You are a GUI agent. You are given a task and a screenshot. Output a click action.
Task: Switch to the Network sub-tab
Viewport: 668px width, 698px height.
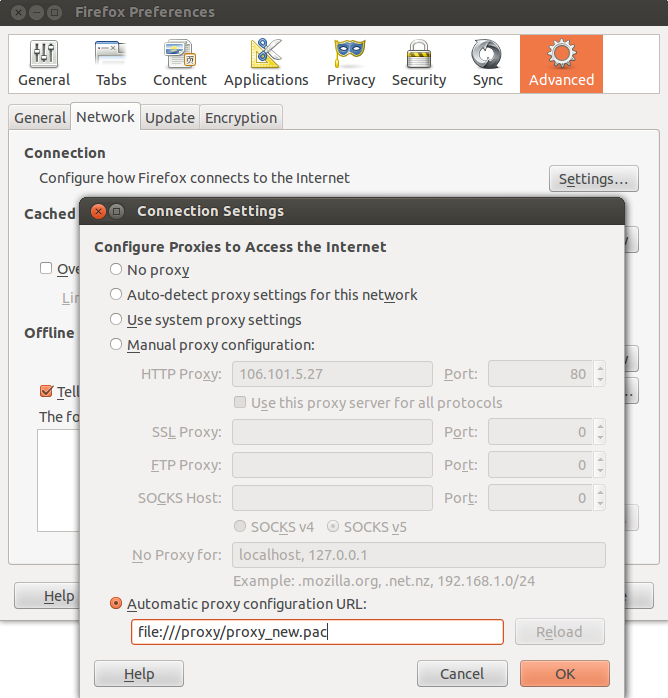(x=105, y=117)
